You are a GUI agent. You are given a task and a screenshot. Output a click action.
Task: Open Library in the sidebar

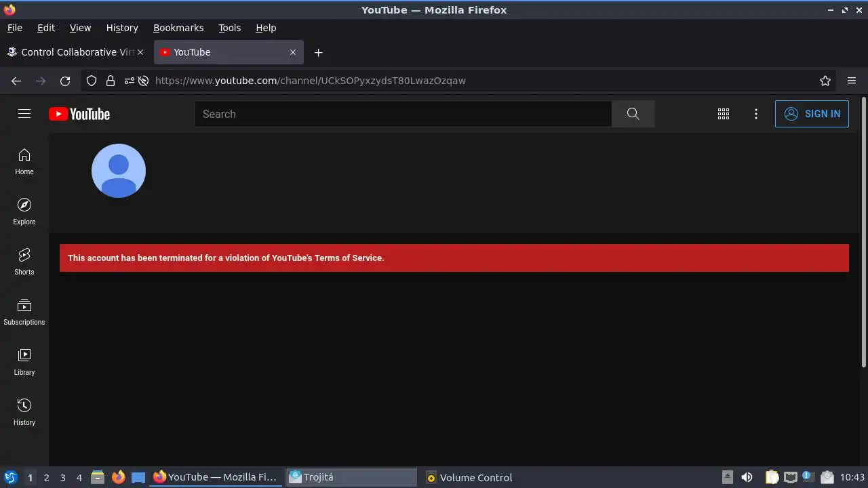click(24, 363)
